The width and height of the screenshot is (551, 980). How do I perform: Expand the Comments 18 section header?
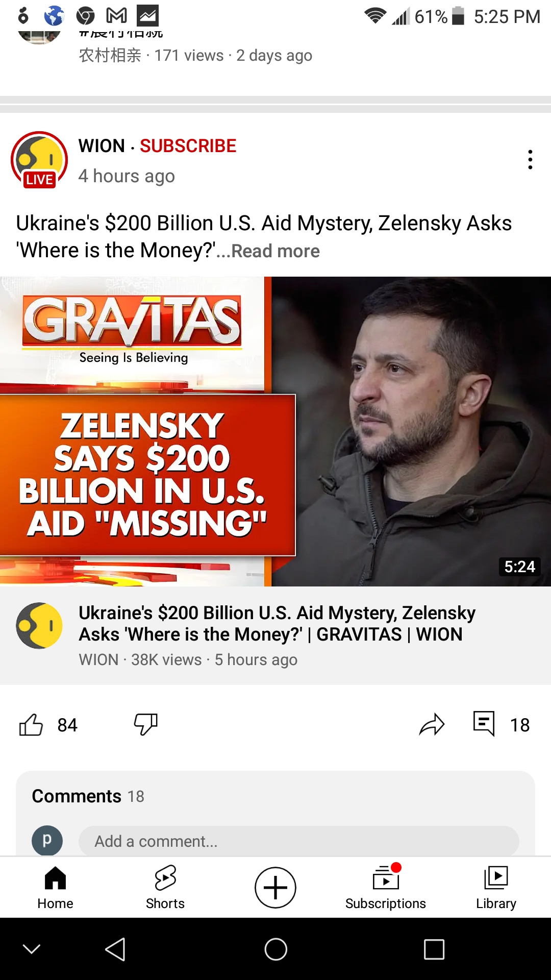click(x=88, y=796)
